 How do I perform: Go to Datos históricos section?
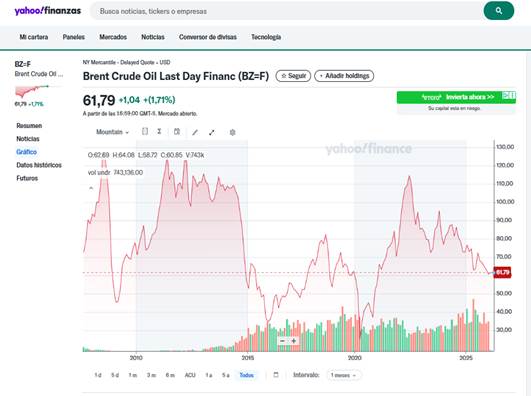(x=39, y=165)
